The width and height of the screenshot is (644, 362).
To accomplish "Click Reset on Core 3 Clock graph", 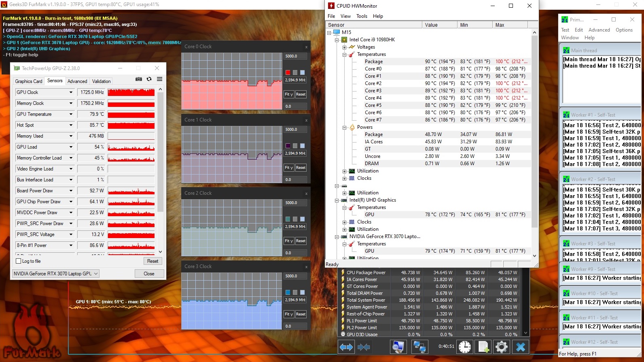I will tap(301, 314).
